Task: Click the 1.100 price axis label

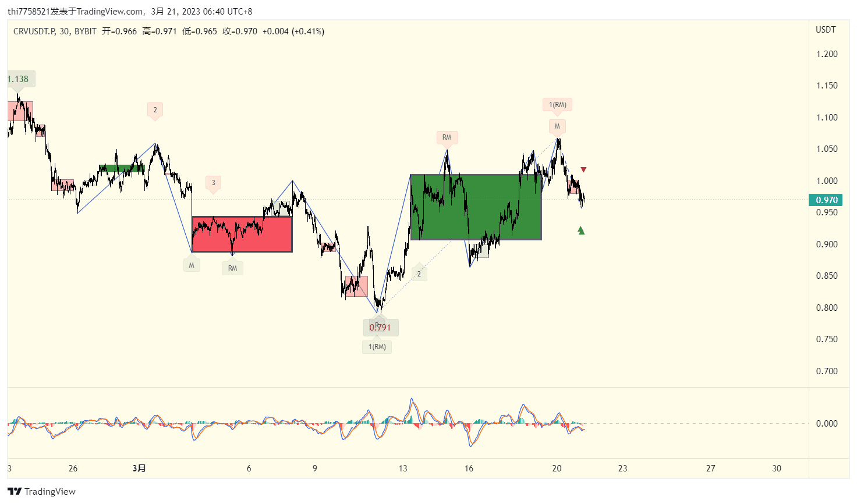Action: 827,118
